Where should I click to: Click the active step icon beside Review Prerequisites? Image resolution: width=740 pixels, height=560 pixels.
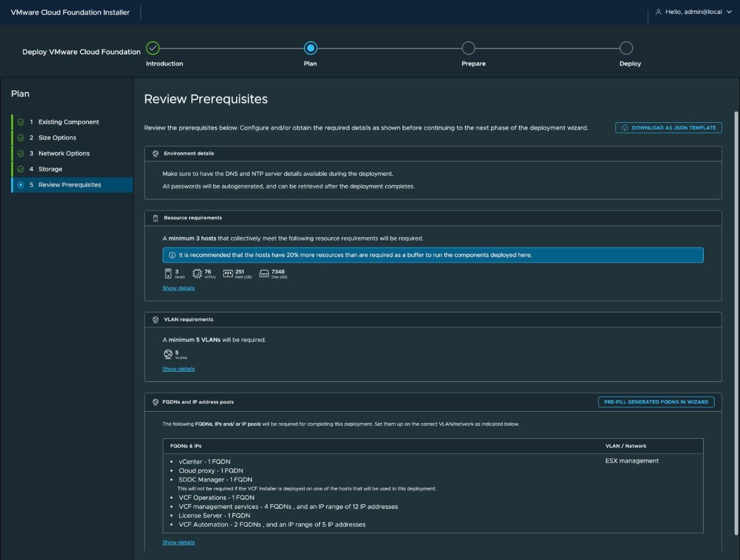click(x=21, y=185)
